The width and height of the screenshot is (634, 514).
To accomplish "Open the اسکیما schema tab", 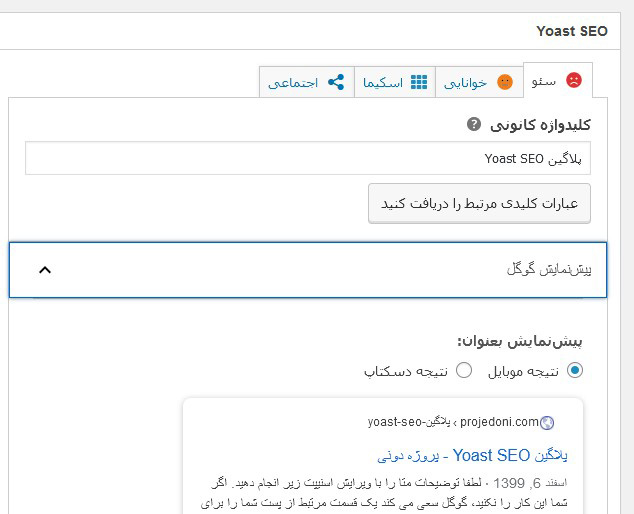I will coord(395,82).
